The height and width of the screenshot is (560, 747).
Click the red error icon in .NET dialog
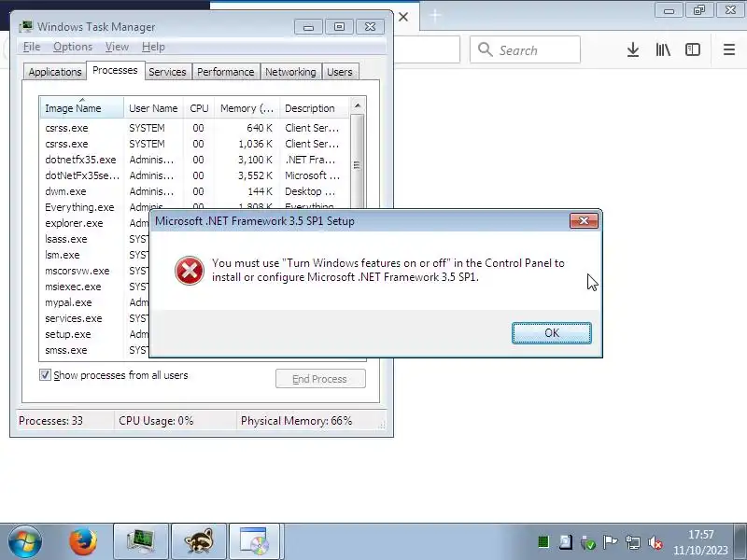click(190, 271)
